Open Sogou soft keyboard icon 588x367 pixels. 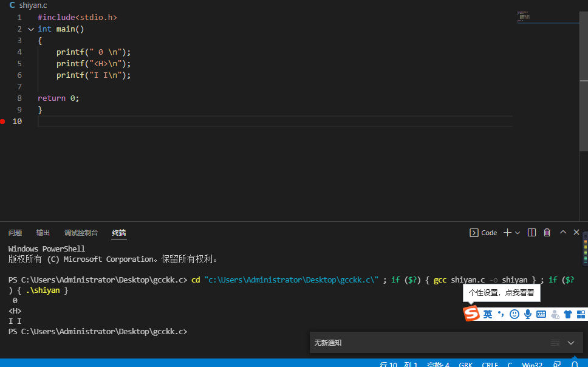point(541,315)
